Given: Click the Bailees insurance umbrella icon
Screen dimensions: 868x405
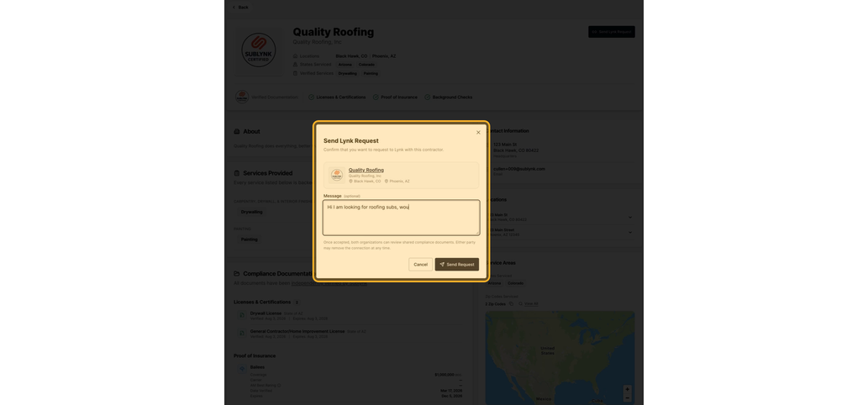Looking at the screenshot, I should point(242,369).
